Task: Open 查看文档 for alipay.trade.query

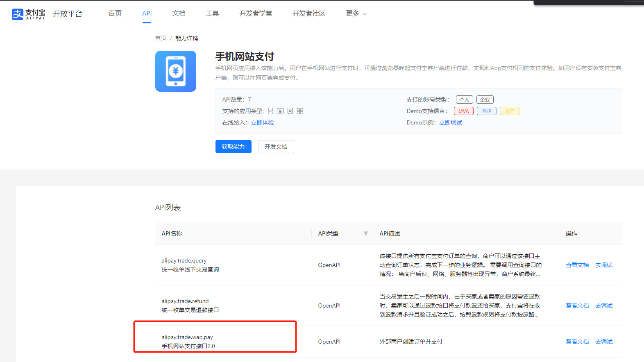Action: pos(577,265)
